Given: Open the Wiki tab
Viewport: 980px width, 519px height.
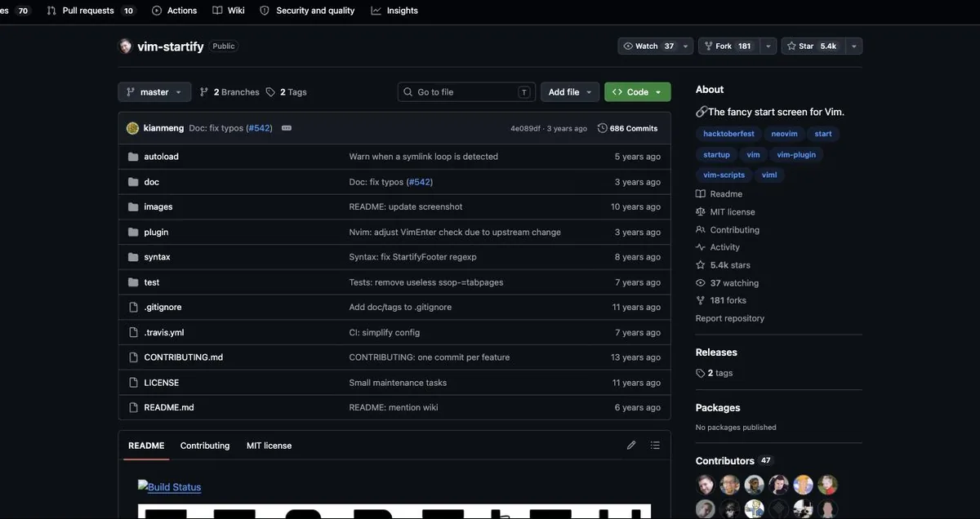Looking at the screenshot, I should click(228, 11).
